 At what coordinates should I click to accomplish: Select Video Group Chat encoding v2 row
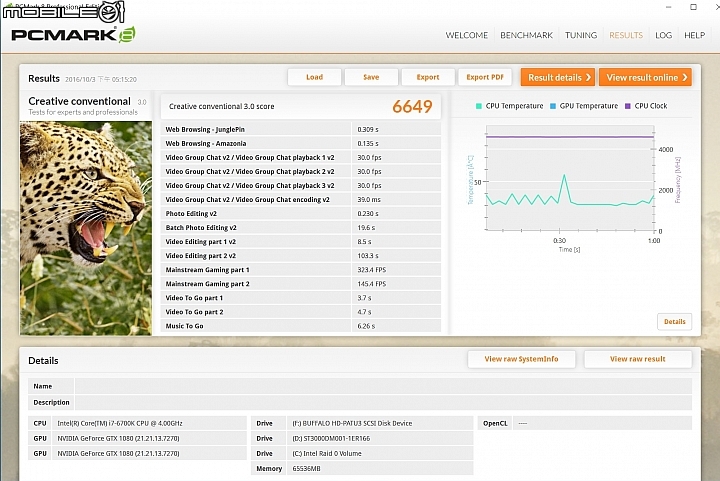tap(301, 200)
